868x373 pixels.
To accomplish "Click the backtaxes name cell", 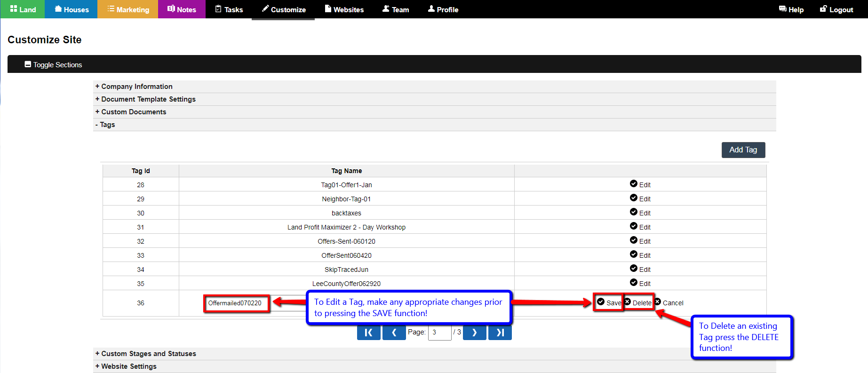I will [x=347, y=213].
